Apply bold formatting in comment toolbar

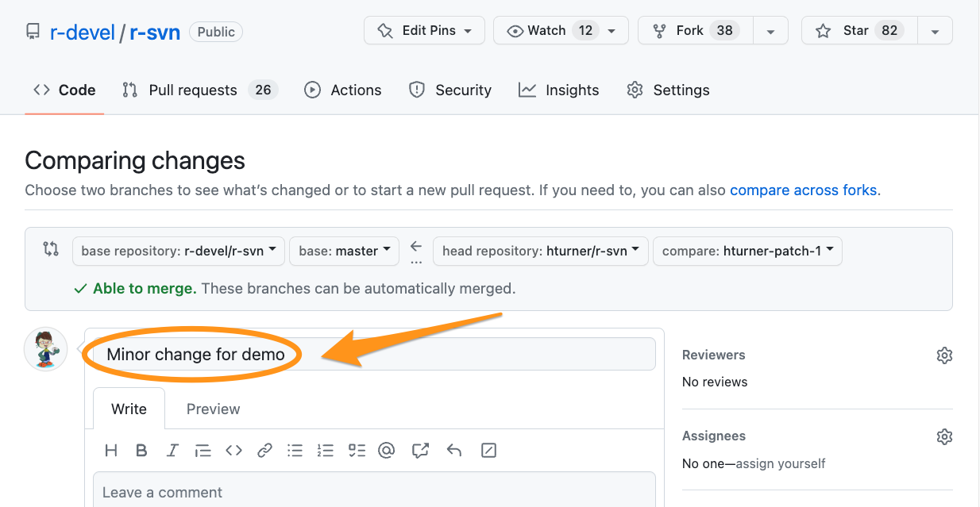point(141,451)
